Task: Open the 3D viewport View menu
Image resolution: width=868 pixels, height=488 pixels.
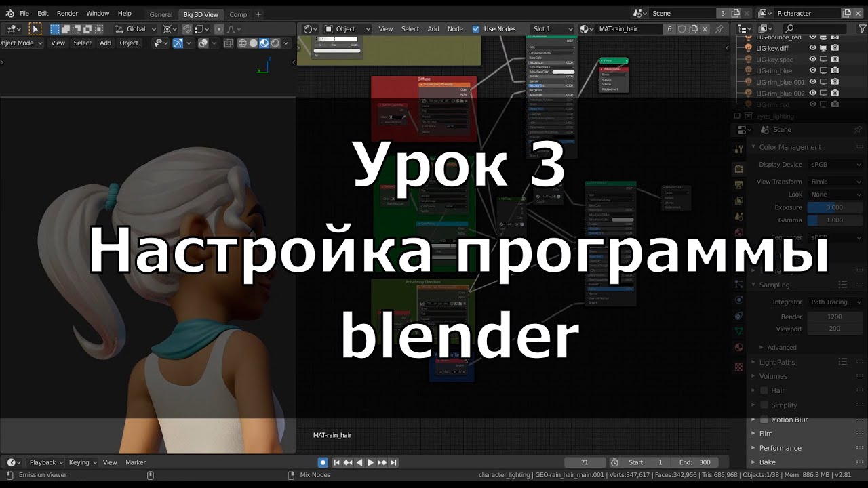Action: 58,43
